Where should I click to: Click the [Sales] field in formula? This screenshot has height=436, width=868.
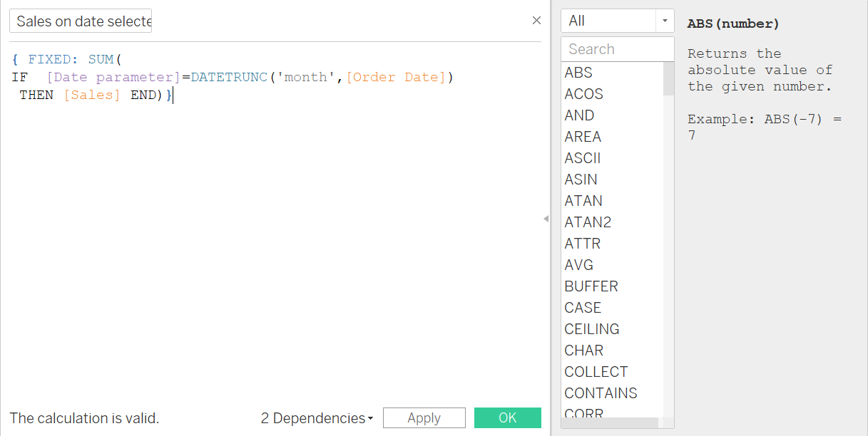(x=92, y=95)
